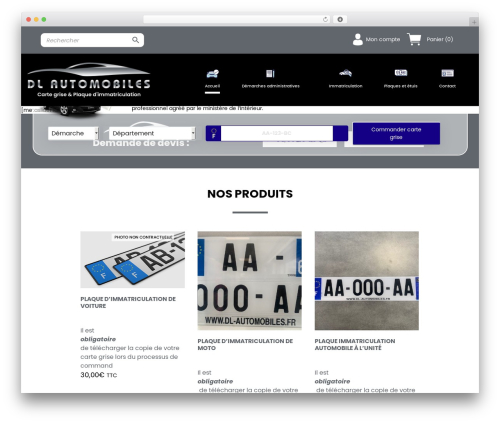Click the moto plate product thumbnail
The height and width of the screenshot is (423, 500).
click(250, 280)
